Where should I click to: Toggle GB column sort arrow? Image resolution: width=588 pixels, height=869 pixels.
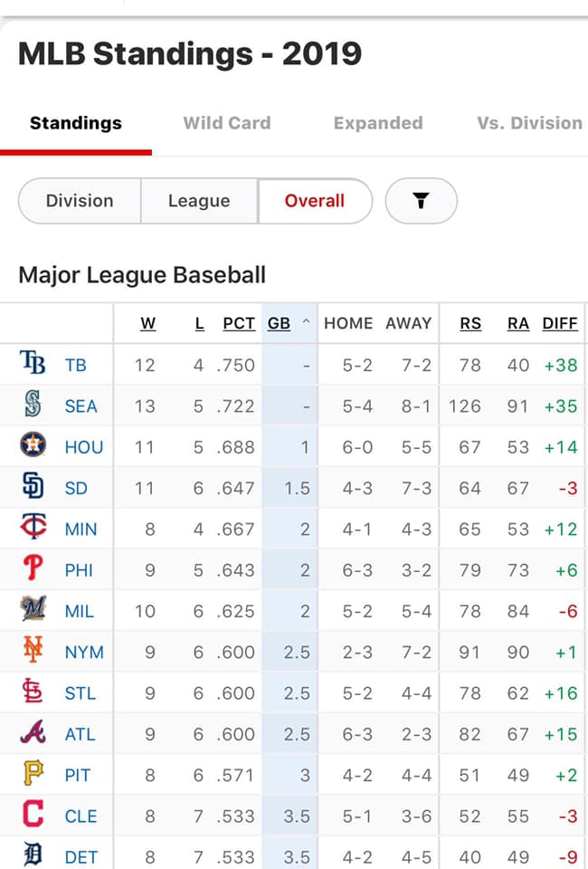[x=306, y=322]
